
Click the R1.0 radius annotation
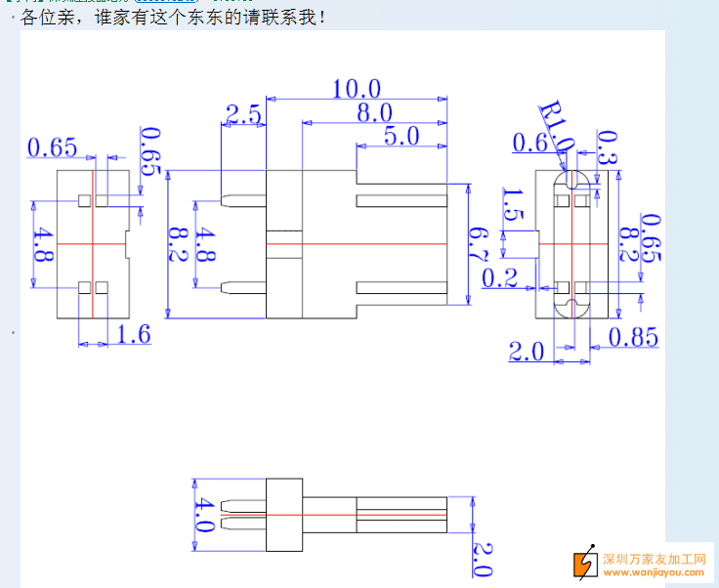(x=555, y=125)
